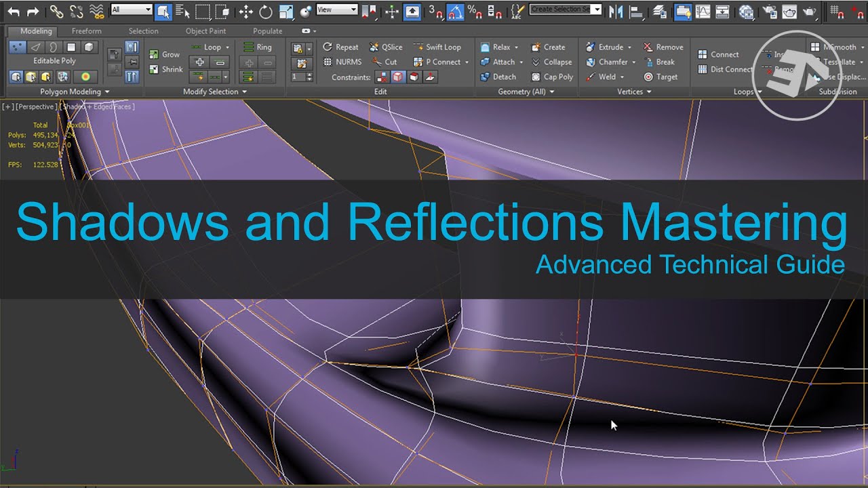Click the Select and Place sphere icon
868x488 pixels.
[306, 11]
